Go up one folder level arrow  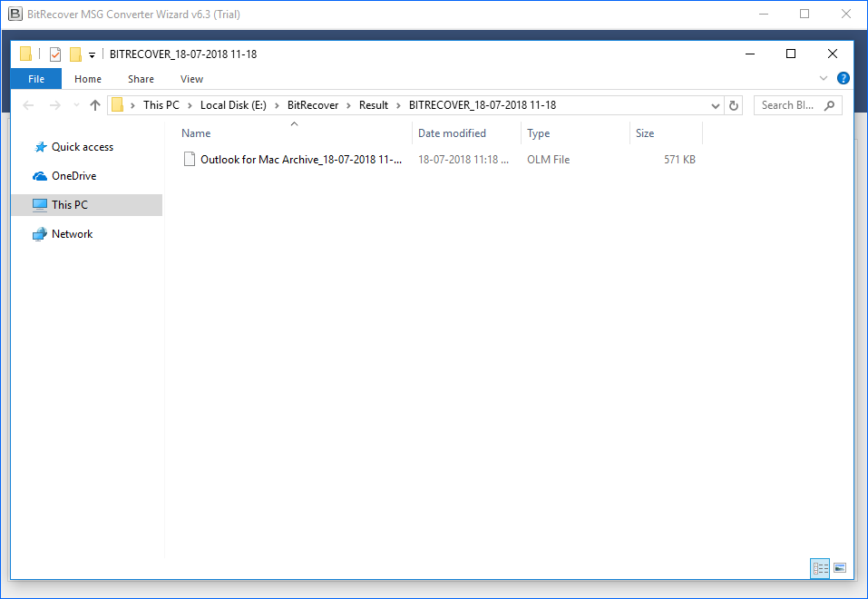point(94,105)
